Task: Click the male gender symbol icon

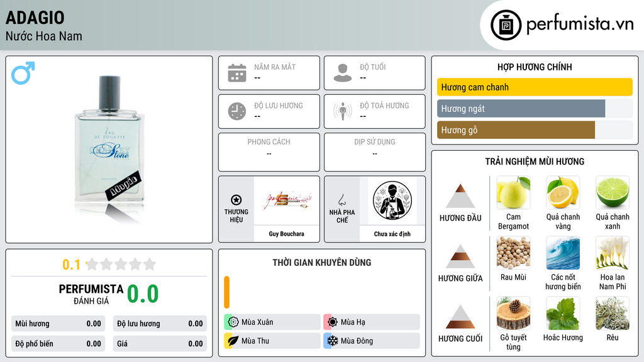Action: (23, 73)
